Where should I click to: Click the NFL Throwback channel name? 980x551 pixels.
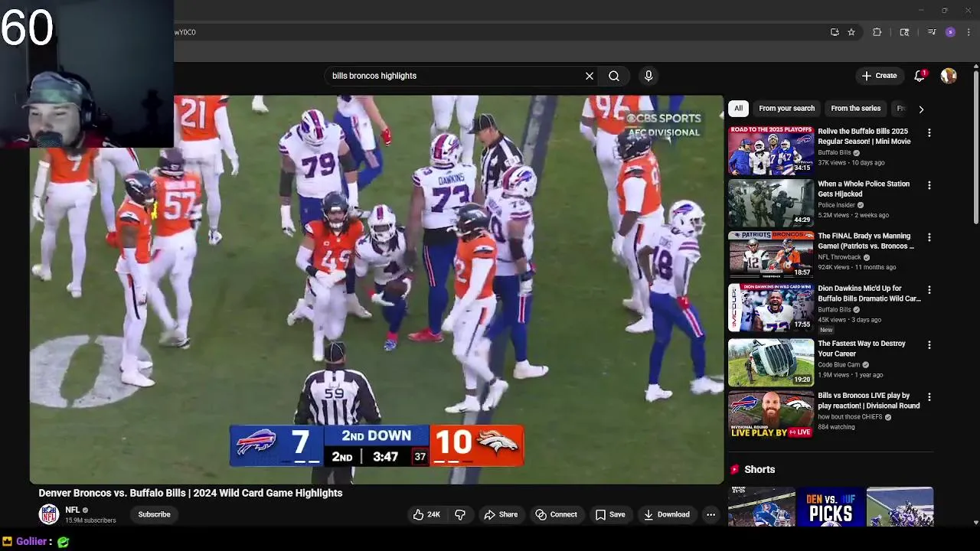(840, 258)
